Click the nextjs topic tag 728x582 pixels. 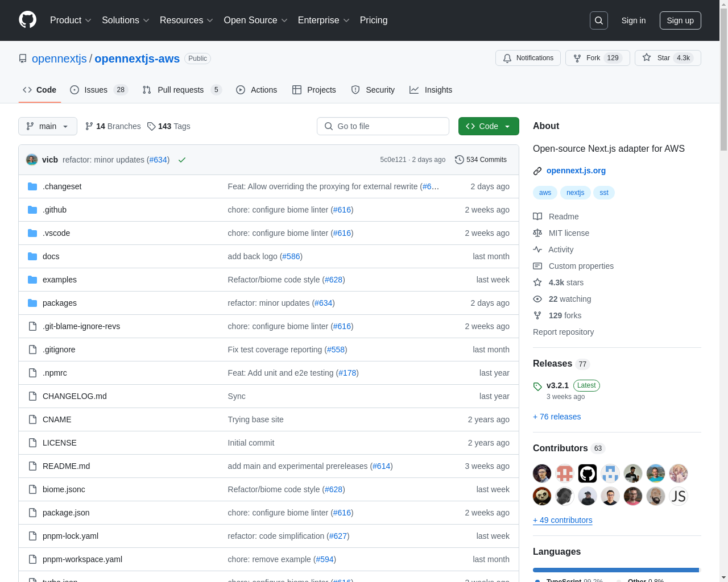[576, 193]
